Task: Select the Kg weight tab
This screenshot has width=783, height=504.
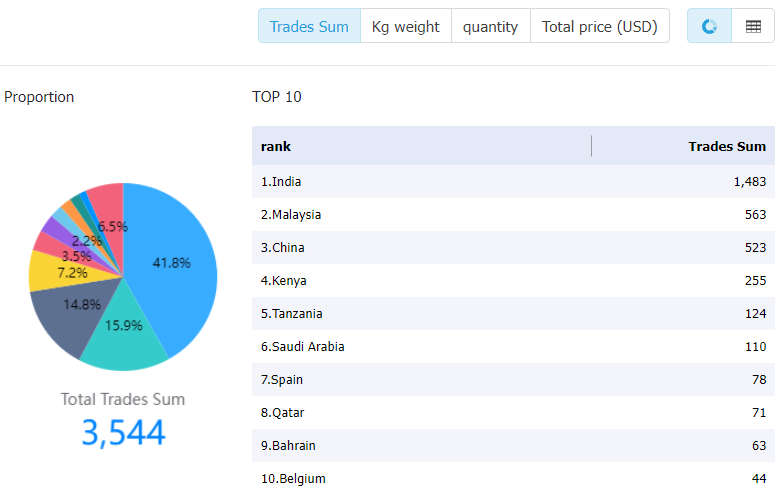Action: [405, 26]
